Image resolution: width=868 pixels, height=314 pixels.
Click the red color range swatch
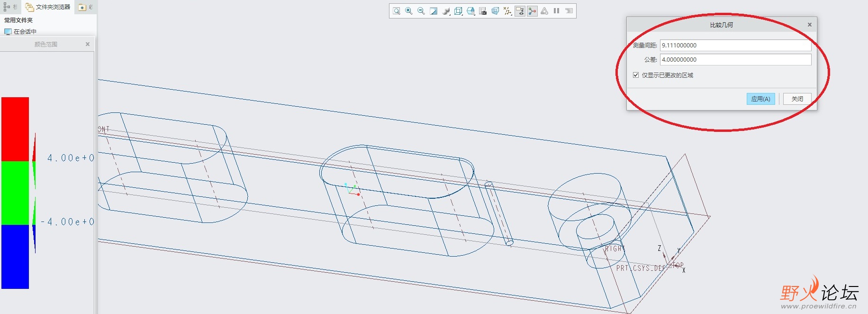coord(15,129)
